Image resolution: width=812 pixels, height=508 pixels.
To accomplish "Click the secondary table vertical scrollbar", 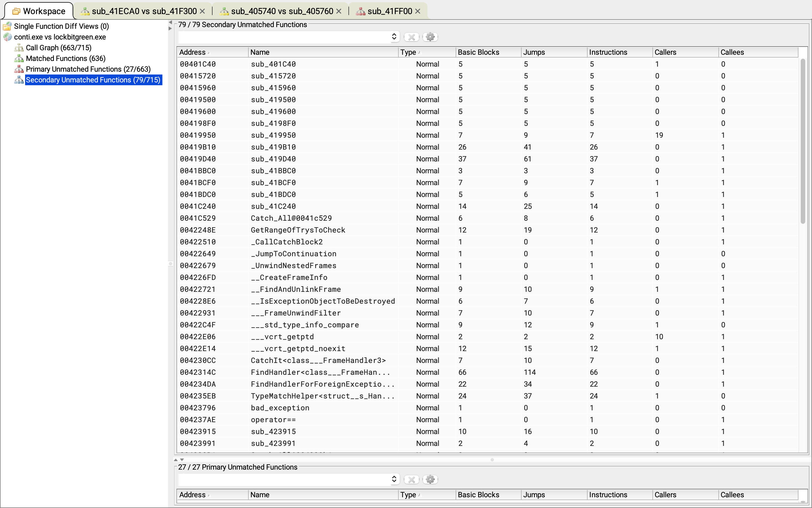I will point(803,141).
